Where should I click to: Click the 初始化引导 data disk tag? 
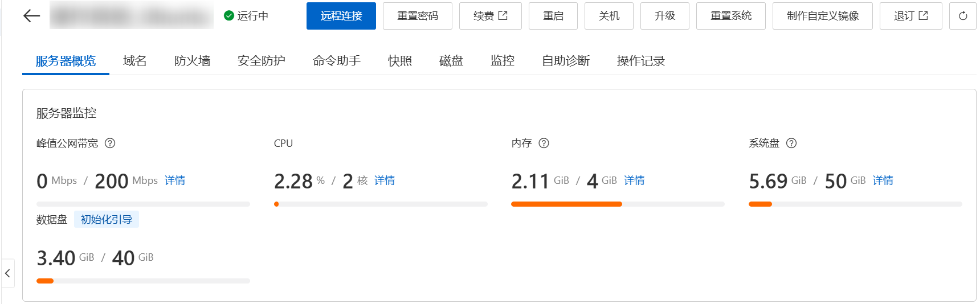point(107,220)
